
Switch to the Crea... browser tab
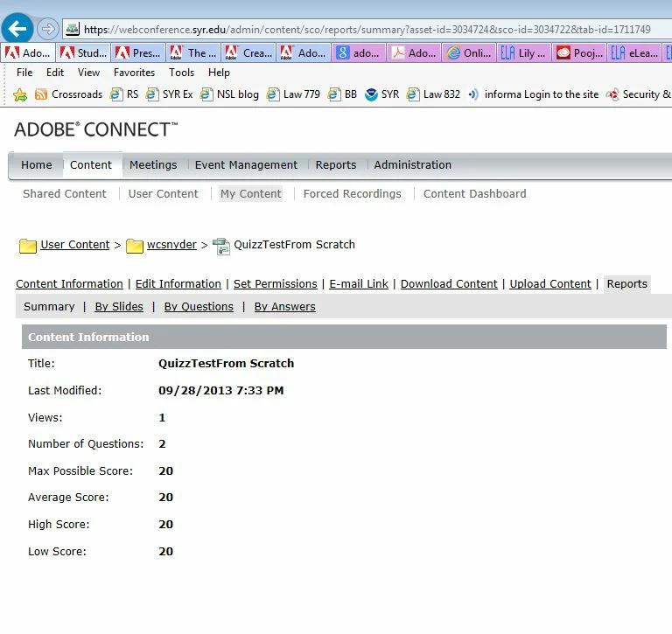(248, 52)
